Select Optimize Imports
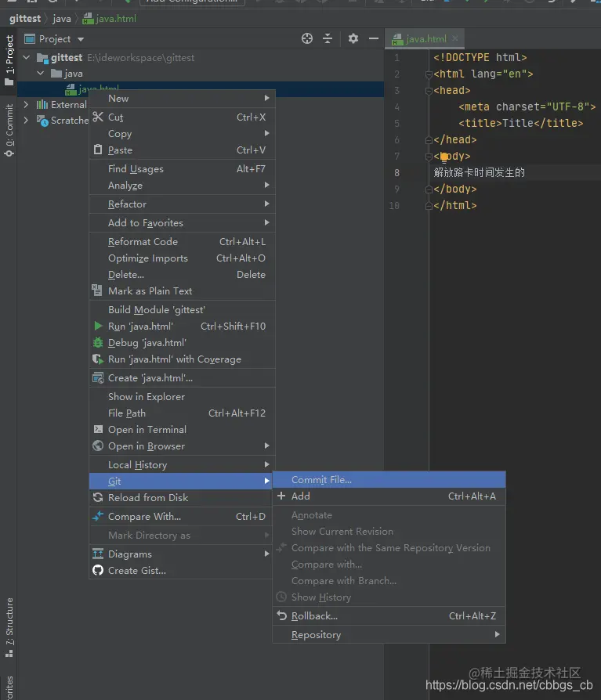Screen dimensions: 601x700 [x=183, y=258]
